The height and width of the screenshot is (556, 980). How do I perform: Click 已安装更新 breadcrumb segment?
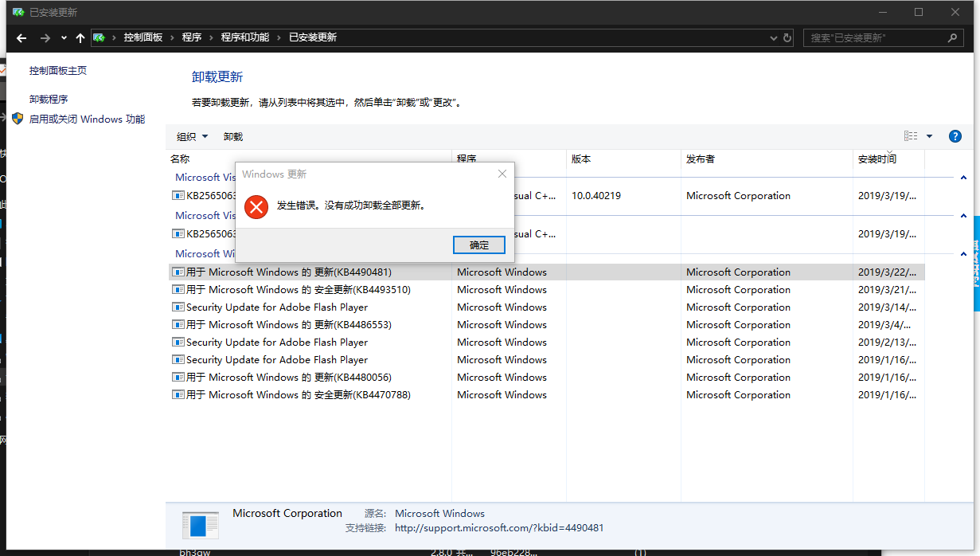(313, 37)
